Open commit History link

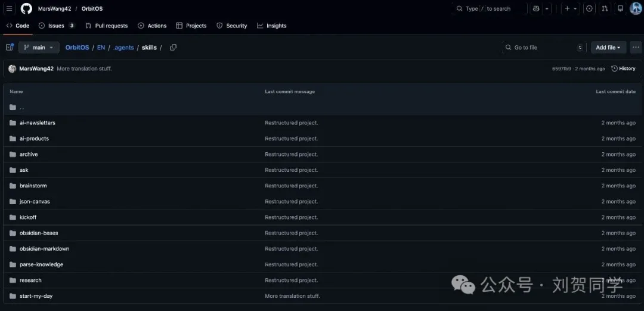623,69
